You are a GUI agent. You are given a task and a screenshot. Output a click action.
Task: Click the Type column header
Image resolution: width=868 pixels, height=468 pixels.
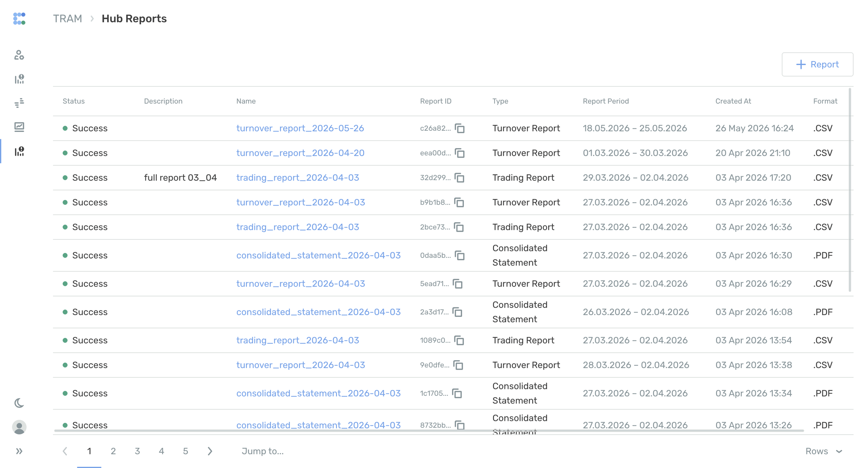tap(500, 101)
